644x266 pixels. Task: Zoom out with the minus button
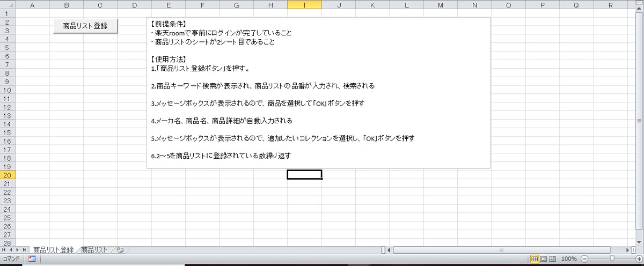point(584,259)
